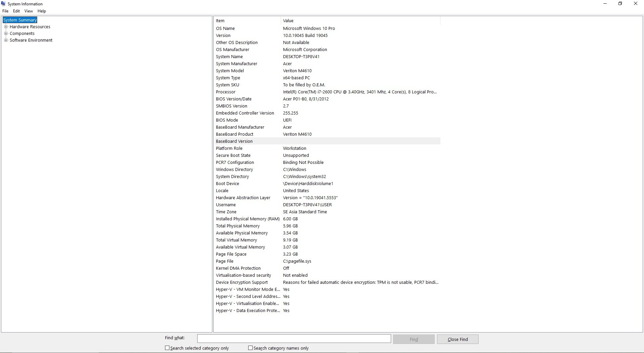Select the BaseBoard Version row
Image resolution: width=644 pixels, height=353 pixels.
[x=327, y=141]
